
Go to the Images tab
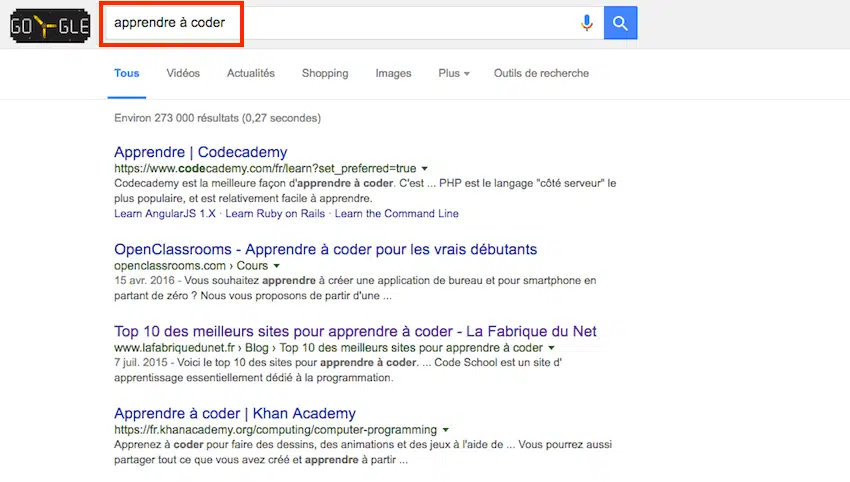[x=393, y=73]
